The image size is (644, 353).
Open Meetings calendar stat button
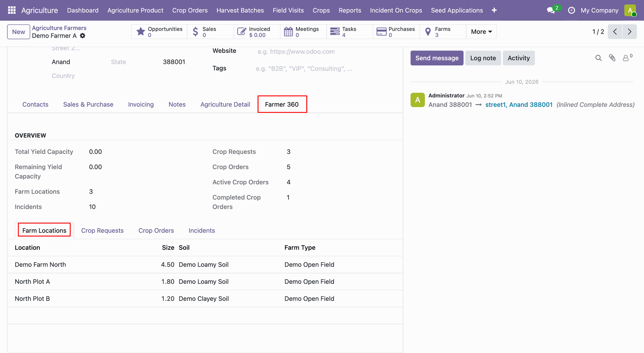tap(303, 32)
